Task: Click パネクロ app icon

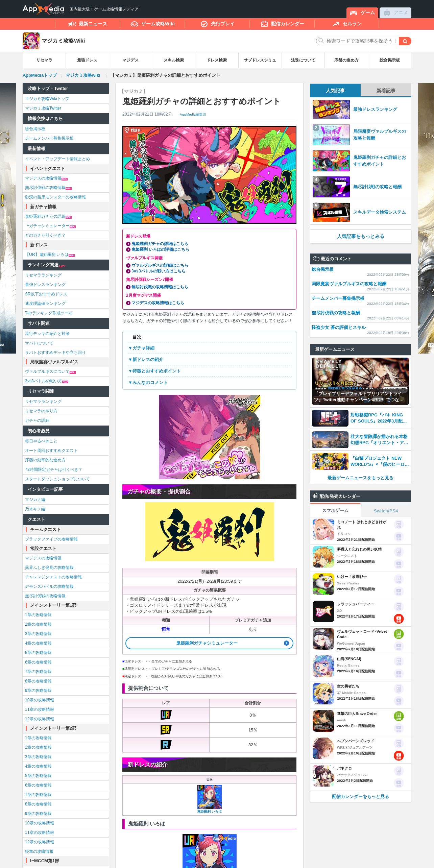Action: click(x=323, y=776)
